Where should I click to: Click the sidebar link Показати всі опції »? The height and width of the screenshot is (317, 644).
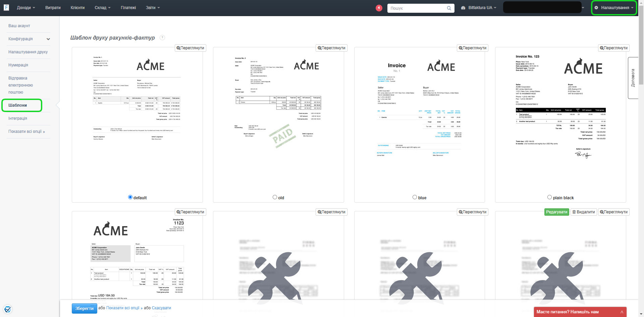[x=27, y=131]
